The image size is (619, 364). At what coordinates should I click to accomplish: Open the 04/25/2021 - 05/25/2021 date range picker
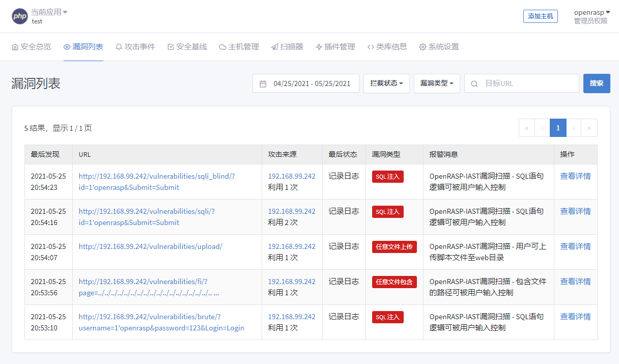[306, 83]
